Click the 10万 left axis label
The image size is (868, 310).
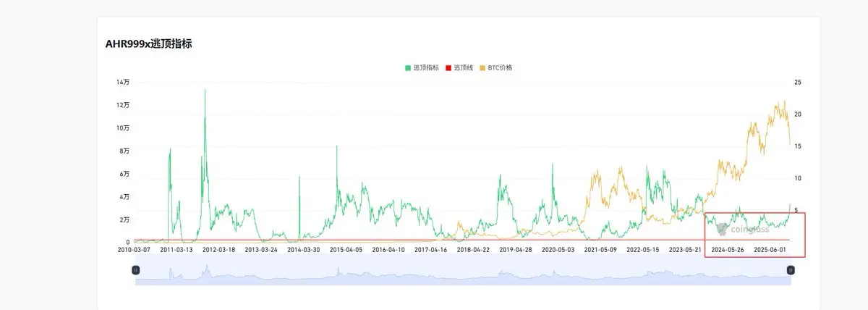[x=123, y=128]
